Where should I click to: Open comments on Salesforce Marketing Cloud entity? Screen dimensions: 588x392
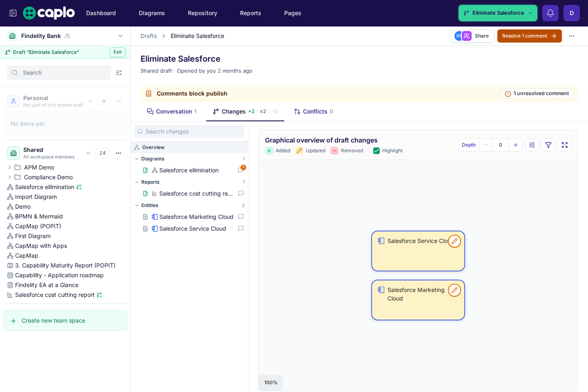coord(241,217)
